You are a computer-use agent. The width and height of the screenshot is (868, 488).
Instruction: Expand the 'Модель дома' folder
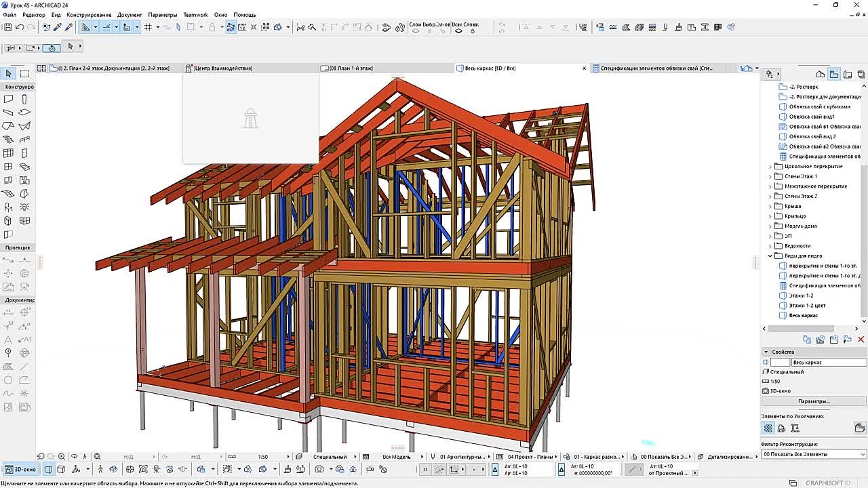coord(770,226)
